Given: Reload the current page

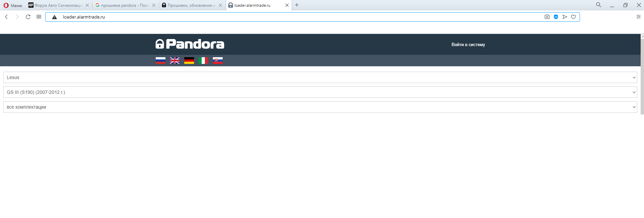Looking at the screenshot, I should pyautogui.click(x=28, y=17).
